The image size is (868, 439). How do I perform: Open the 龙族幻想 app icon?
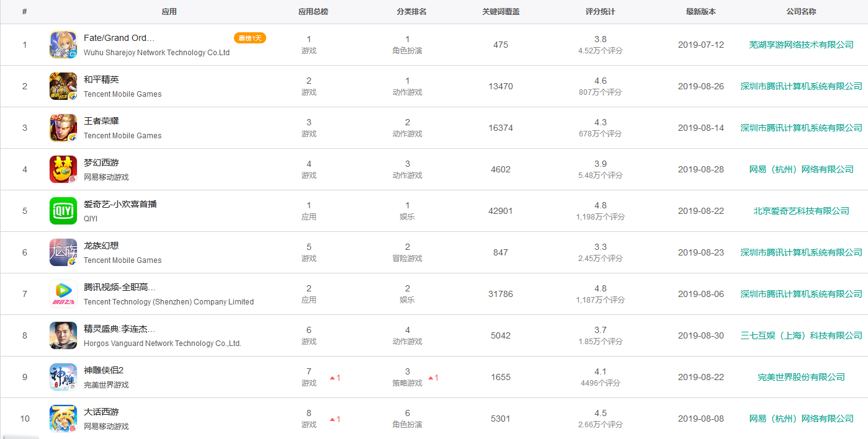(63, 252)
